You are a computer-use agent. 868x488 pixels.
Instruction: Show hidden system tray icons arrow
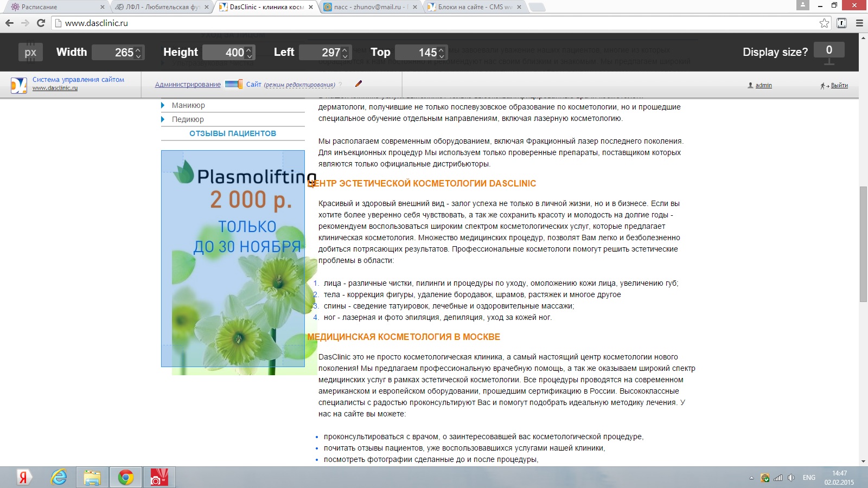click(751, 478)
